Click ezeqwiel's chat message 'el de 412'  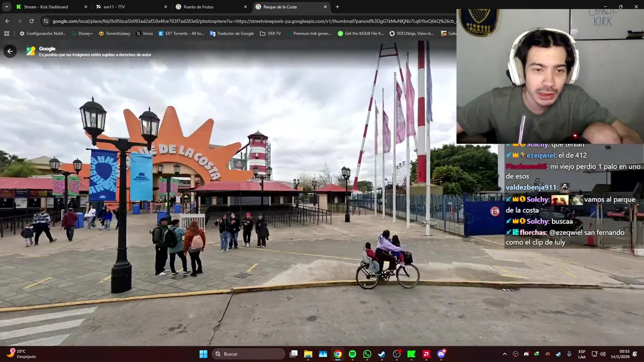pyautogui.click(x=572, y=155)
